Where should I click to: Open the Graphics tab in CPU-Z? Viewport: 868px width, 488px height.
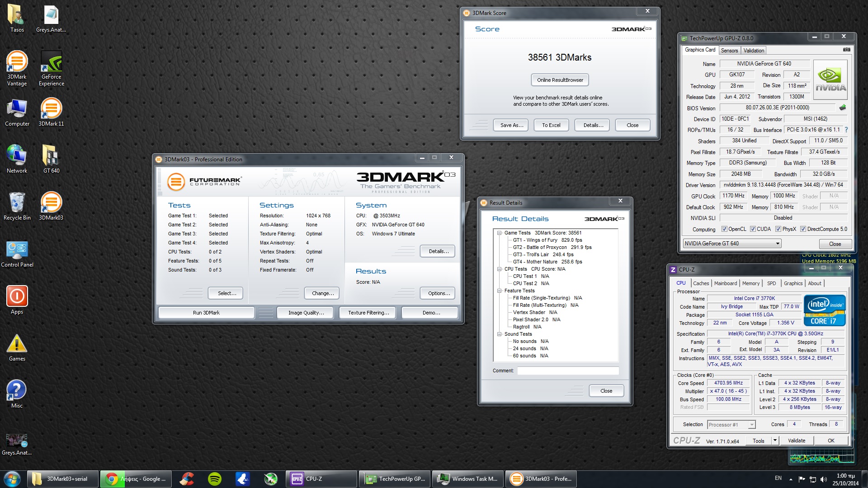pyautogui.click(x=793, y=283)
